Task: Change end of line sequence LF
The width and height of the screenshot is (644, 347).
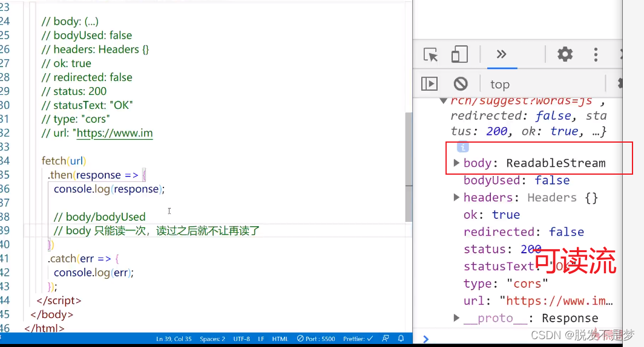Action: click(x=261, y=339)
